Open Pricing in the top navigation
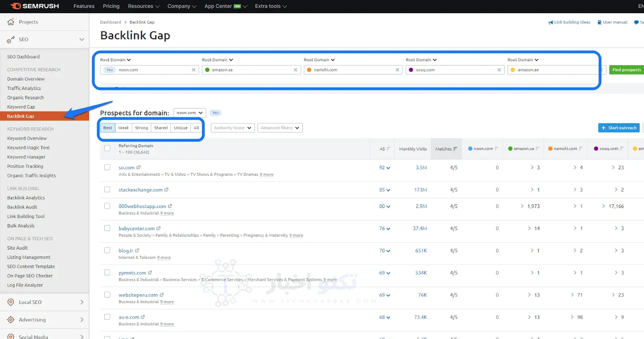Screen dimensions: 644x339 coord(111,6)
